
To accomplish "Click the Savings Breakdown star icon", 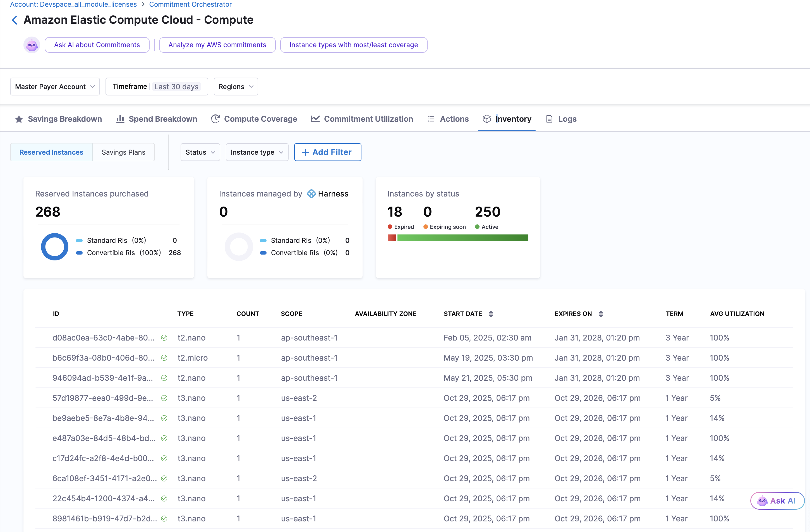I will click(x=19, y=119).
